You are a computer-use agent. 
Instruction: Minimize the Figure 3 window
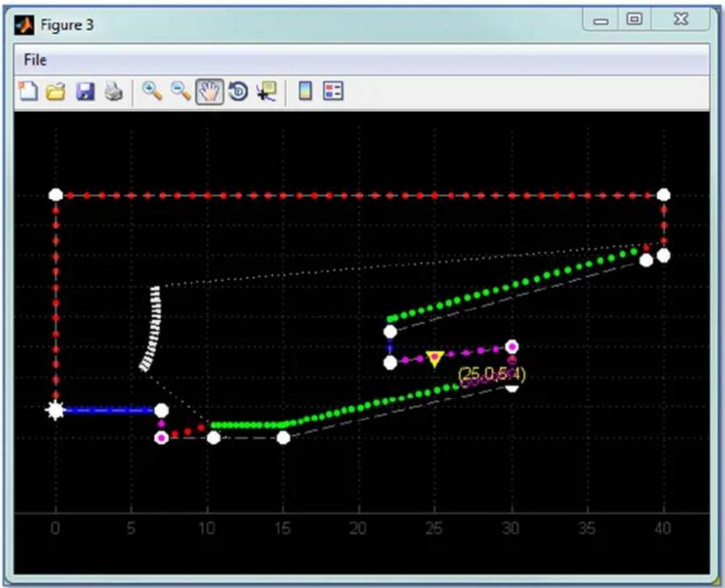click(600, 20)
